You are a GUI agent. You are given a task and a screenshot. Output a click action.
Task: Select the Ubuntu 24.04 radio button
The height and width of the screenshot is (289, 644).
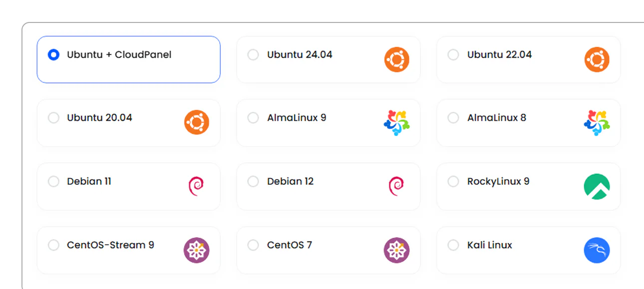pyautogui.click(x=253, y=54)
